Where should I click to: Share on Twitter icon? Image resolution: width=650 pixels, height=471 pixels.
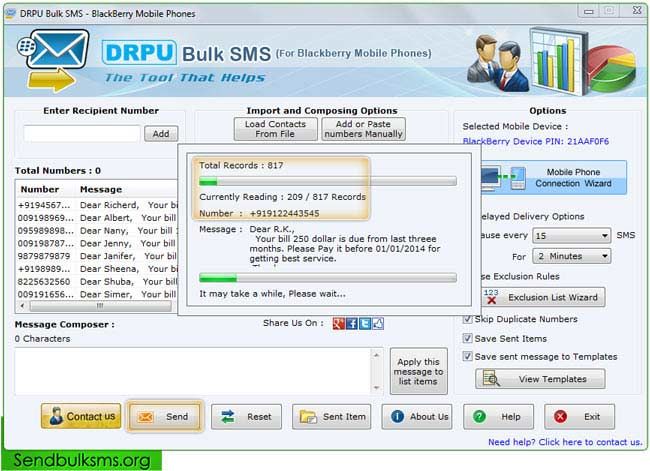[365, 323]
